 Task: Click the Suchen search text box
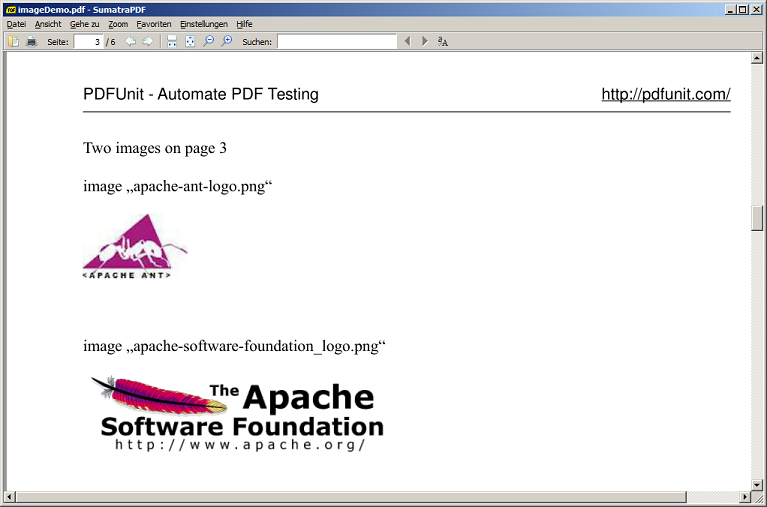[337, 41]
